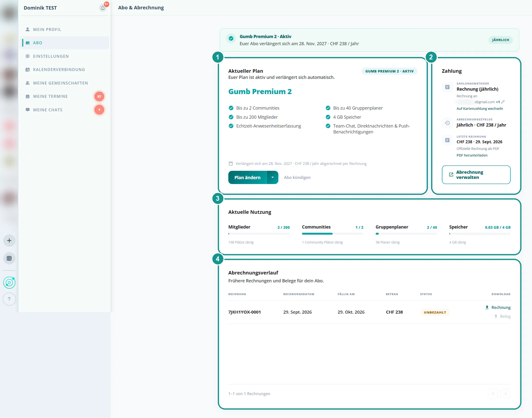Click invoice number 7JKH1YOX-0001
The height and width of the screenshot is (418, 532).
point(245,312)
